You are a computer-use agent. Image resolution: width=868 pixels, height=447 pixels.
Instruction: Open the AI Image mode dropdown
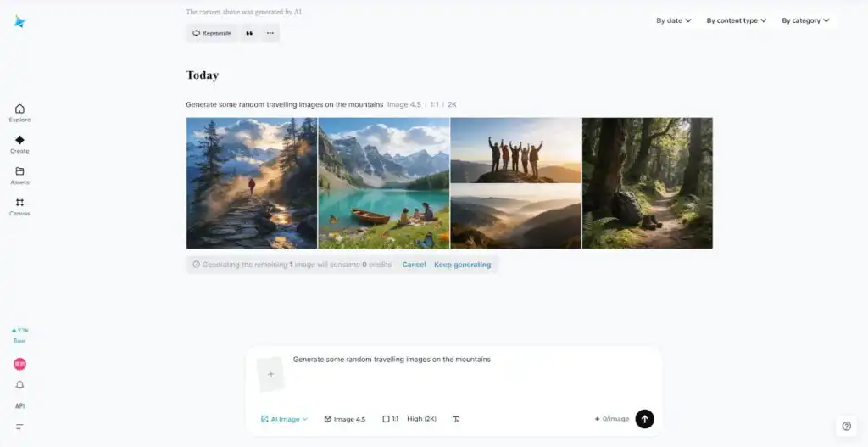(x=285, y=419)
